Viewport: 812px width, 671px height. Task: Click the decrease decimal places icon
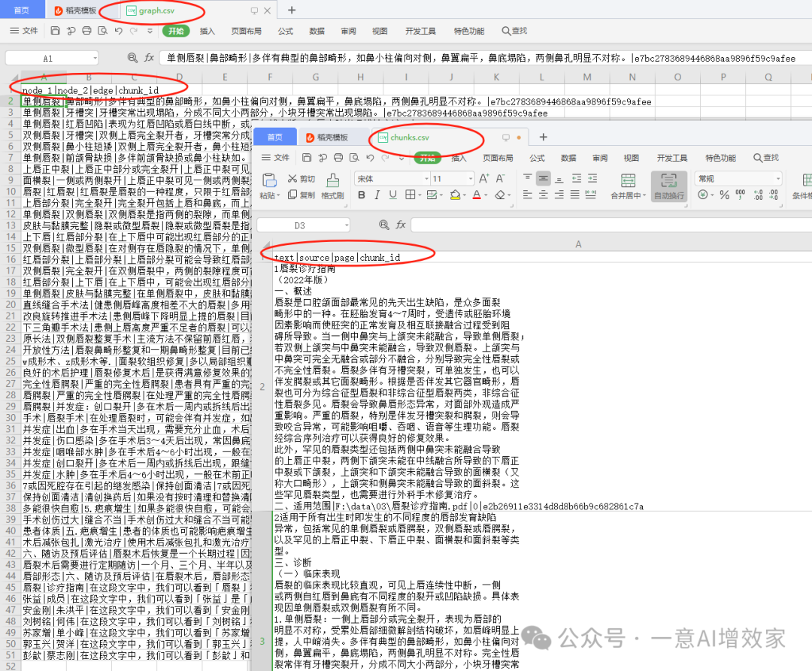tap(773, 195)
